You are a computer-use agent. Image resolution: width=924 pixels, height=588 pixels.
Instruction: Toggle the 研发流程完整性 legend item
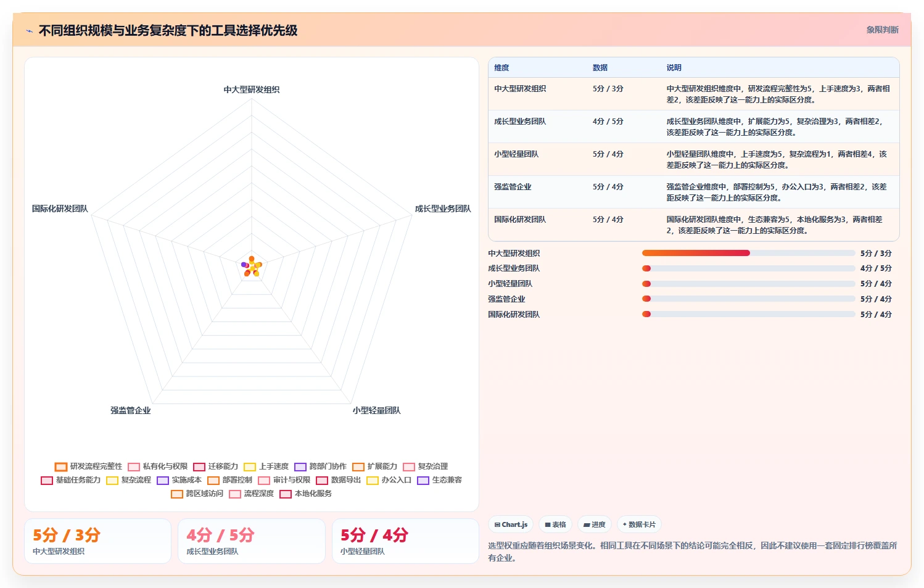tap(89, 466)
